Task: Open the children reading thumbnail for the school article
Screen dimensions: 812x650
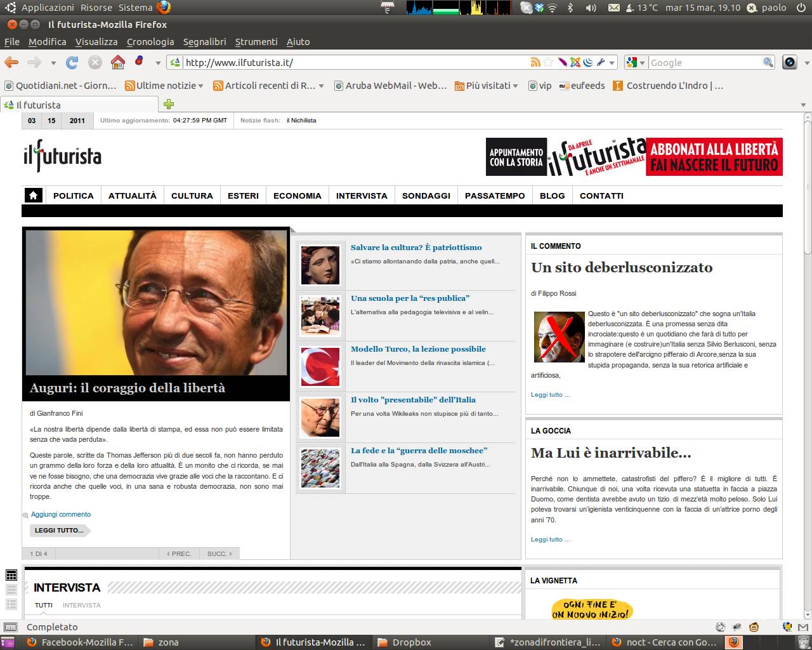Action: point(320,315)
